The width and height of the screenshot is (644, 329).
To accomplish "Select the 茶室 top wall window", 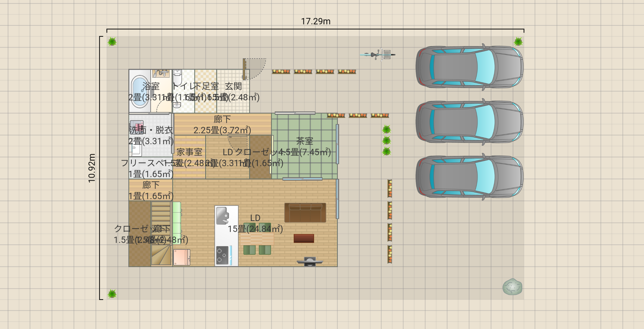I will point(295,113).
